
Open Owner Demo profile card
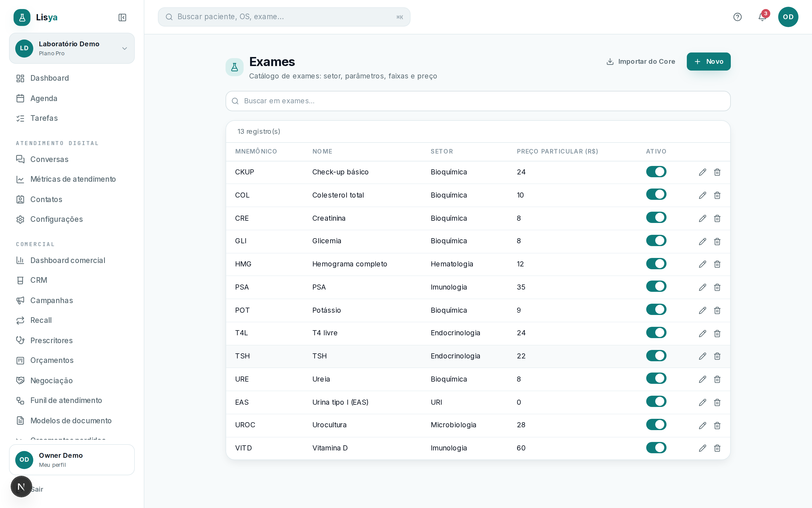[72, 460]
